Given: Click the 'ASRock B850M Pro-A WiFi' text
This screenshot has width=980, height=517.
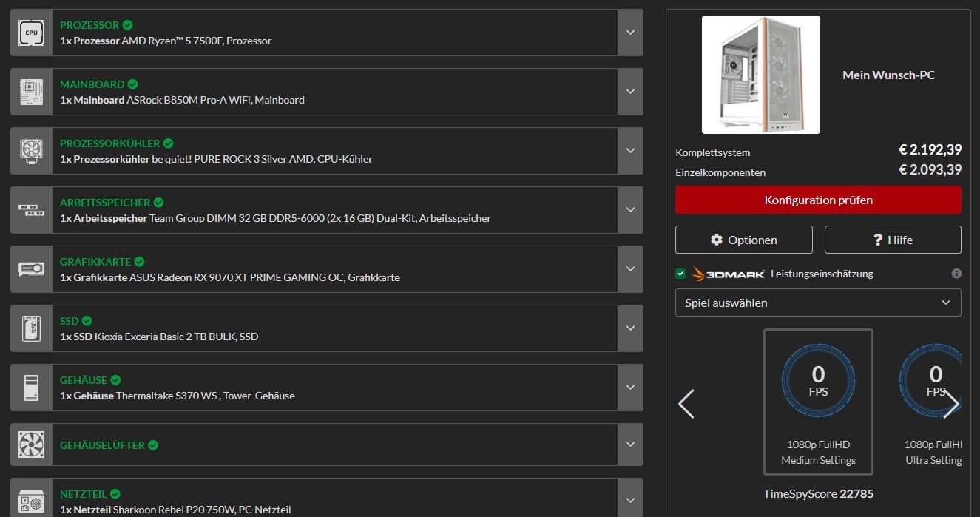Looking at the screenshot, I should click(x=189, y=100).
